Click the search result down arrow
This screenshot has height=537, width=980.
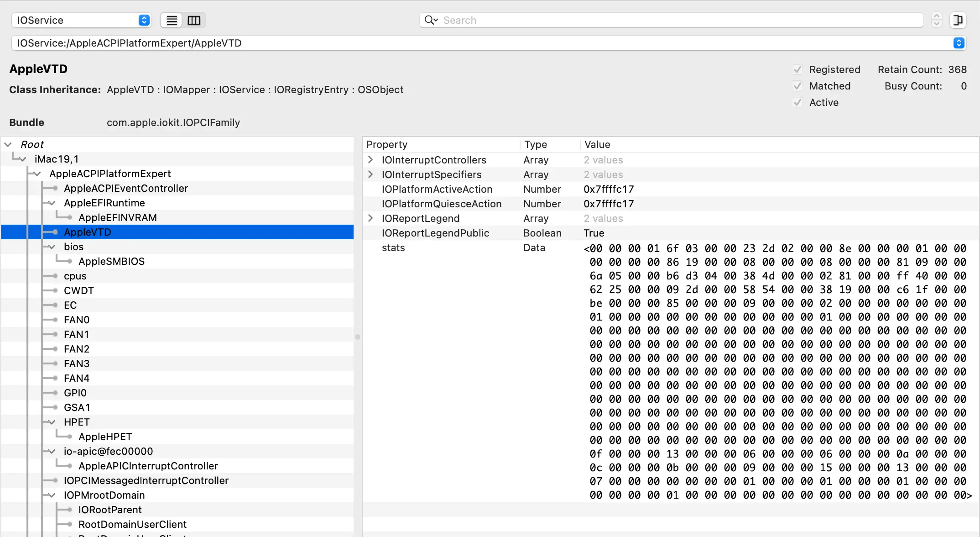937,24
